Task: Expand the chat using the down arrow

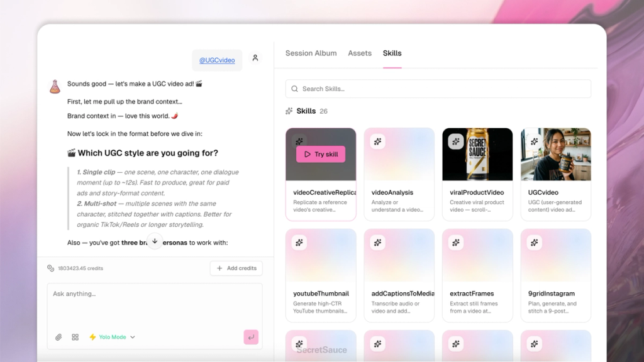Action: (155, 241)
